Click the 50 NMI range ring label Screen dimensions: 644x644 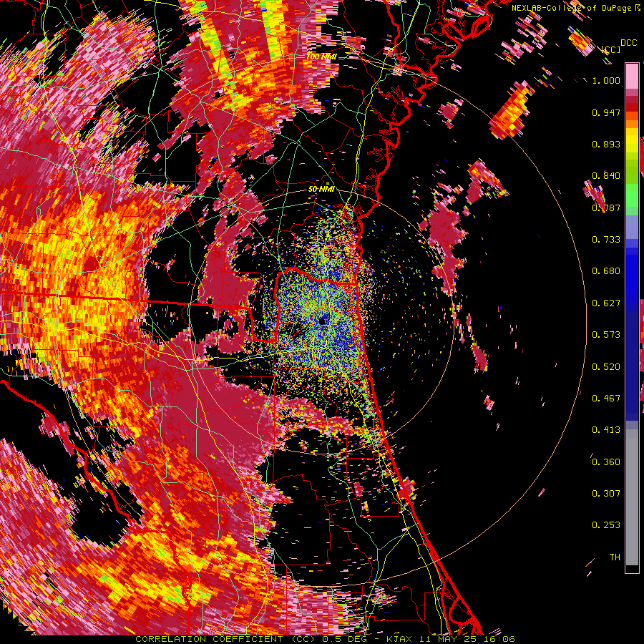click(321, 190)
